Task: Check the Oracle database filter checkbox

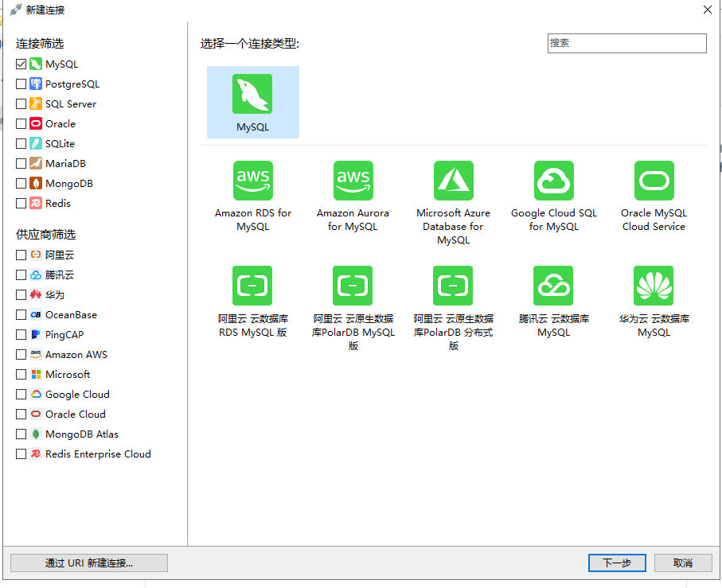Action: tap(21, 124)
